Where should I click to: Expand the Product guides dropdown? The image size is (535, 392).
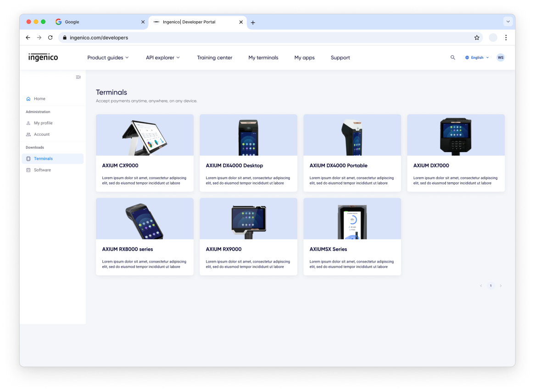108,57
